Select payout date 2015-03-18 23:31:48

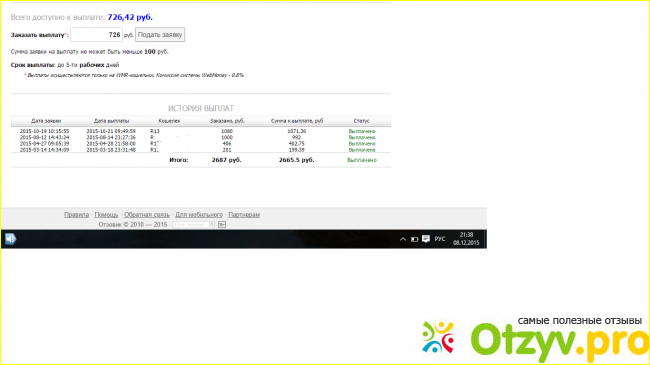click(111, 150)
